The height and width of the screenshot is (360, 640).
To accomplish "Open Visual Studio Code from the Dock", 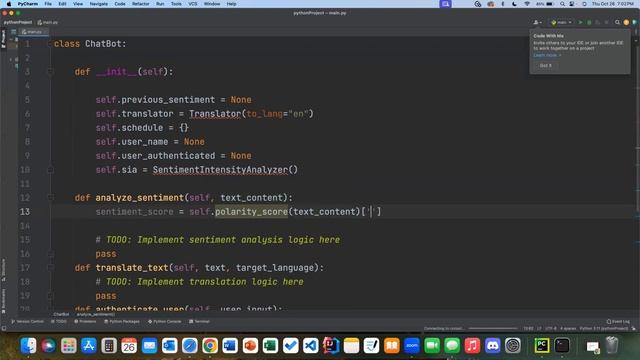I will (311, 346).
